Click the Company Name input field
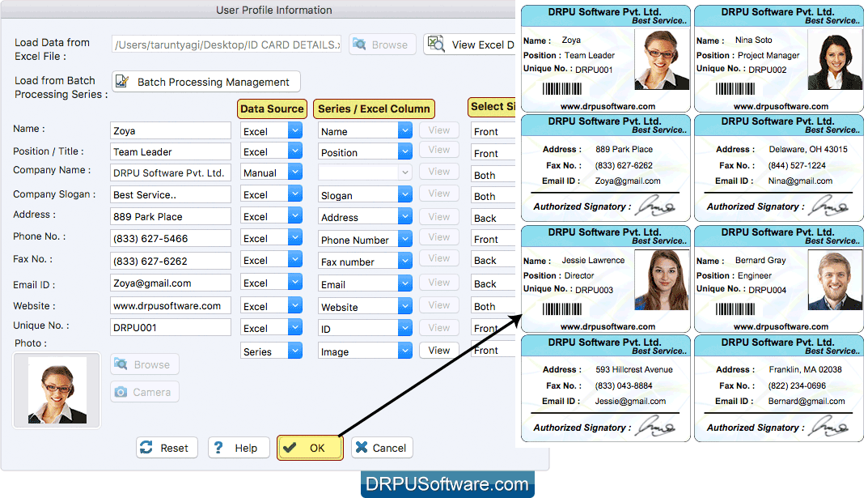 coord(171,172)
